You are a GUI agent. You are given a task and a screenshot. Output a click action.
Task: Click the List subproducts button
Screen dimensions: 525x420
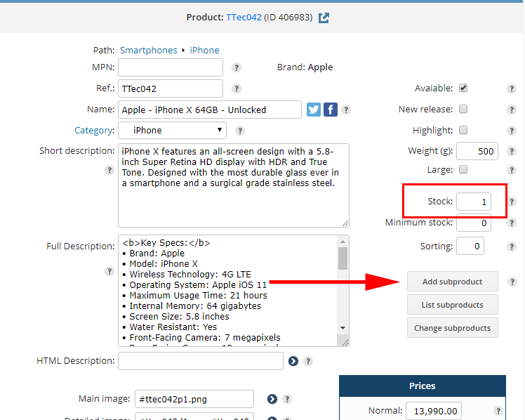point(452,305)
